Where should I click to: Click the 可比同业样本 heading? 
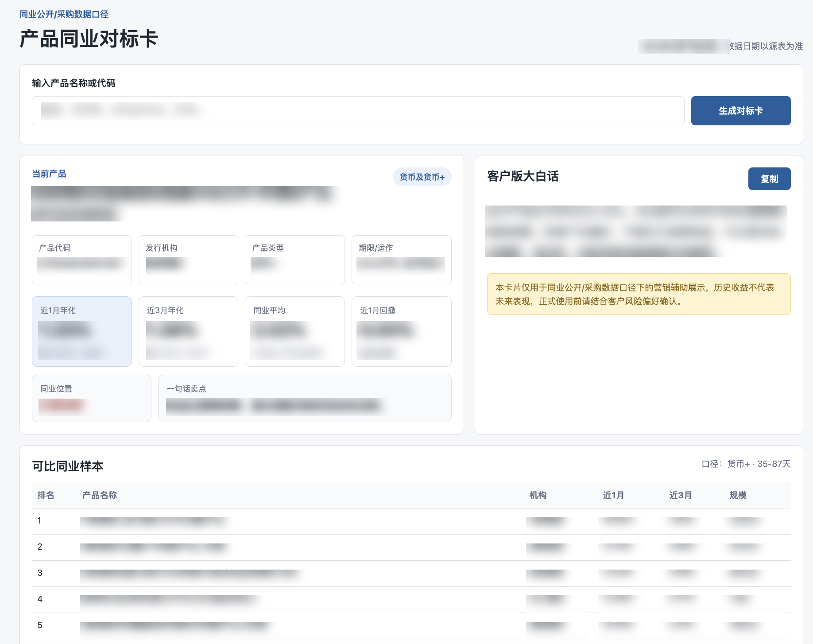tap(68, 466)
